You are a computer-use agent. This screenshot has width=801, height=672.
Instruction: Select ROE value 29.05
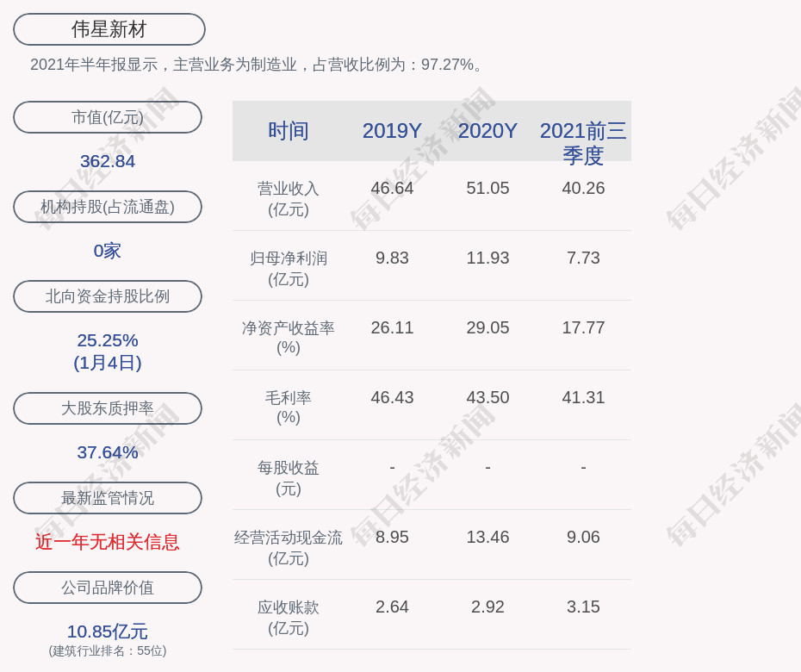[x=487, y=327]
